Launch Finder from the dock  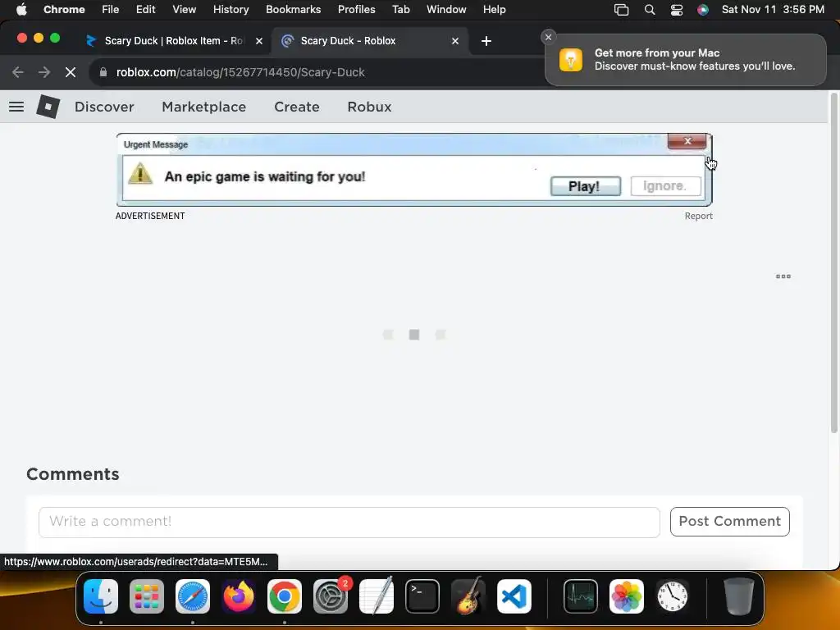pos(101,596)
